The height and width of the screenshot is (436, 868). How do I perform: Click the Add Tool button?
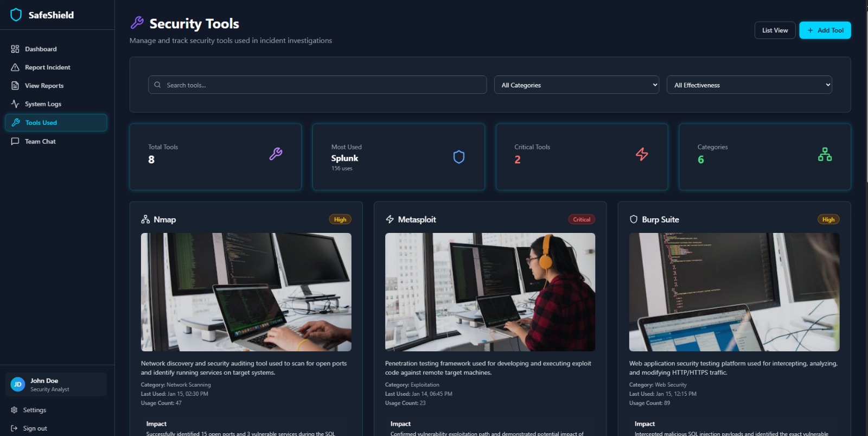tap(825, 30)
